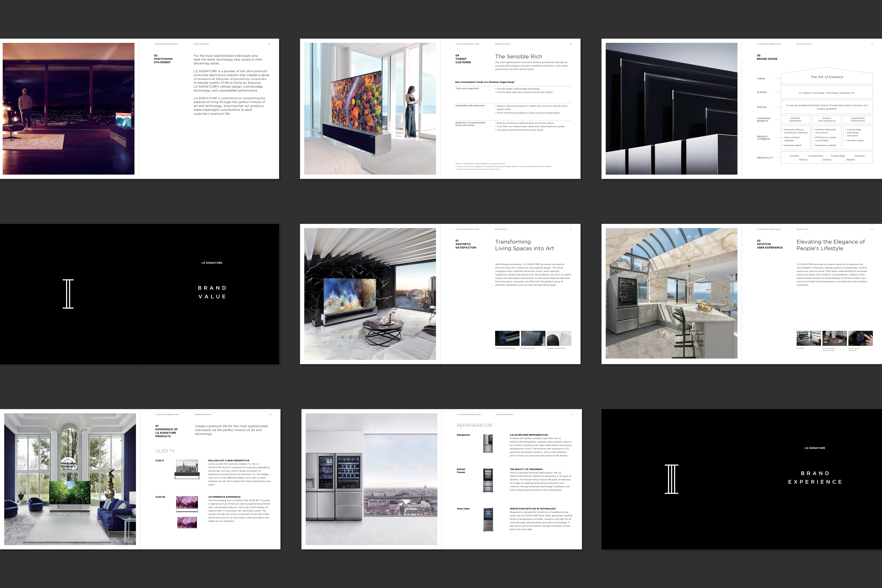
Task: Click the 'Intuitive User Experience' benefit box
Action: [x=827, y=120]
